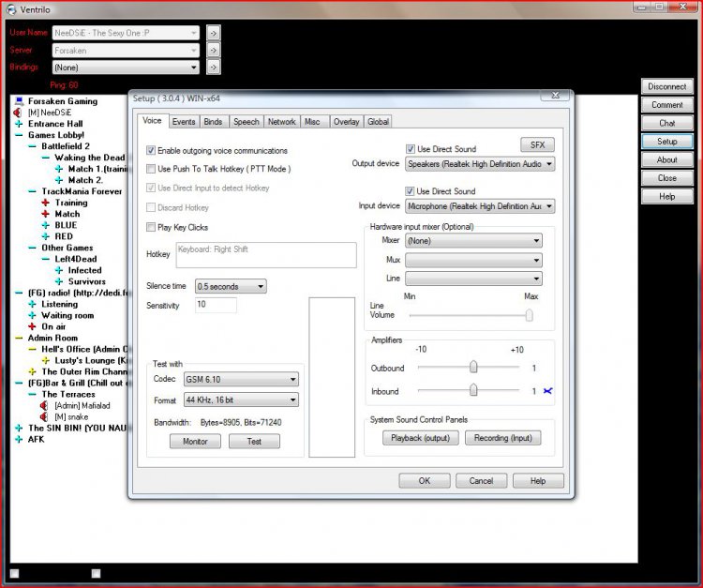This screenshot has height=588, width=703.
Task: Click the blue X icon next to Inbound
Action: [x=547, y=391]
